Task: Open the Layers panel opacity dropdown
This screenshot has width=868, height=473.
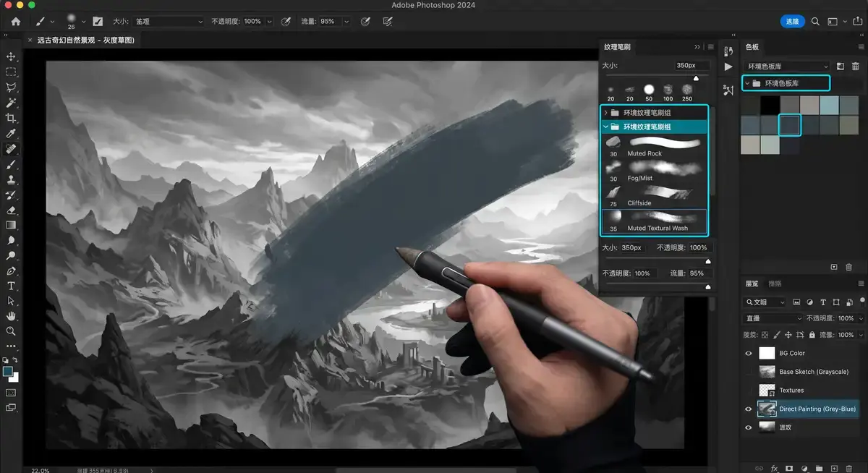Action: pyautogui.click(x=860, y=318)
